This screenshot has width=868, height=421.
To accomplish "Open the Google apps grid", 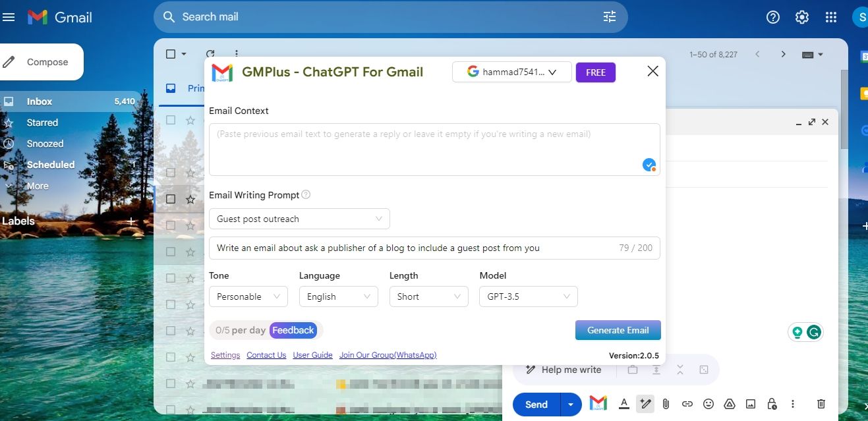I will pyautogui.click(x=831, y=18).
